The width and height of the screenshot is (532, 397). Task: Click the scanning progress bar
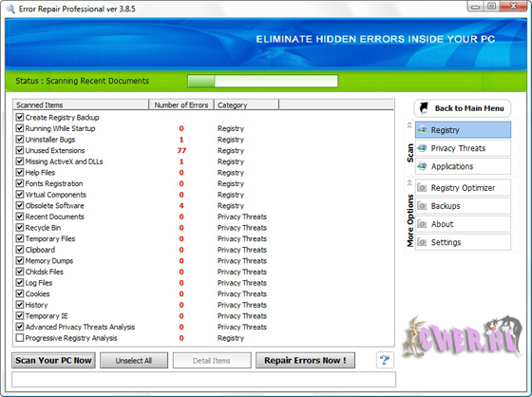tap(262, 81)
